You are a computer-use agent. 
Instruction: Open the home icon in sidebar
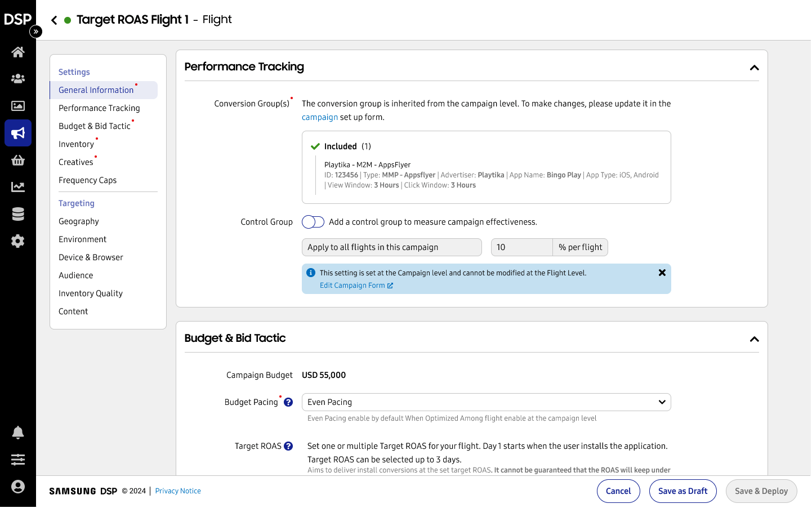pyautogui.click(x=18, y=52)
